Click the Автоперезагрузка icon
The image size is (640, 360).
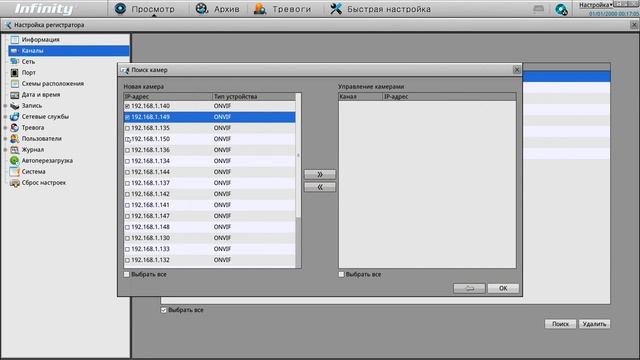(15, 161)
